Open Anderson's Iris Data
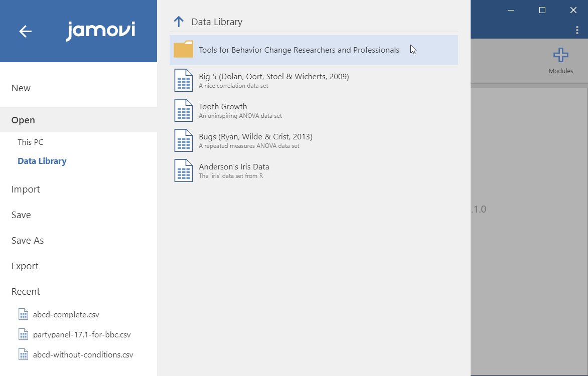Image resolution: width=588 pixels, height=376 pixels. point(314,170)
